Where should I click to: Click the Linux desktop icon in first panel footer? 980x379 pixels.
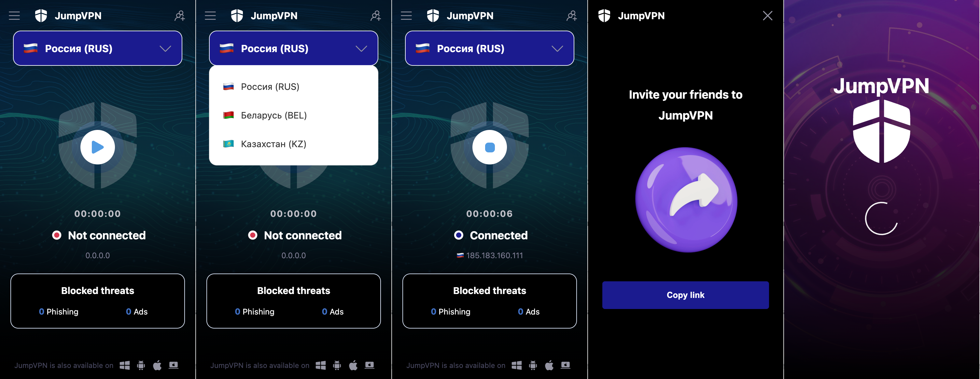click(174, 365)
